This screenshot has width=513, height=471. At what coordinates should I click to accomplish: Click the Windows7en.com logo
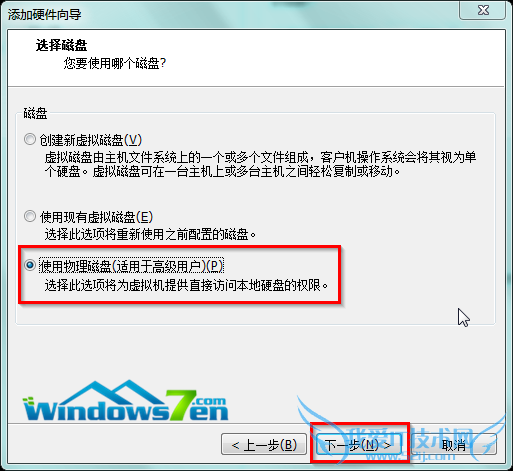(126, 402)
